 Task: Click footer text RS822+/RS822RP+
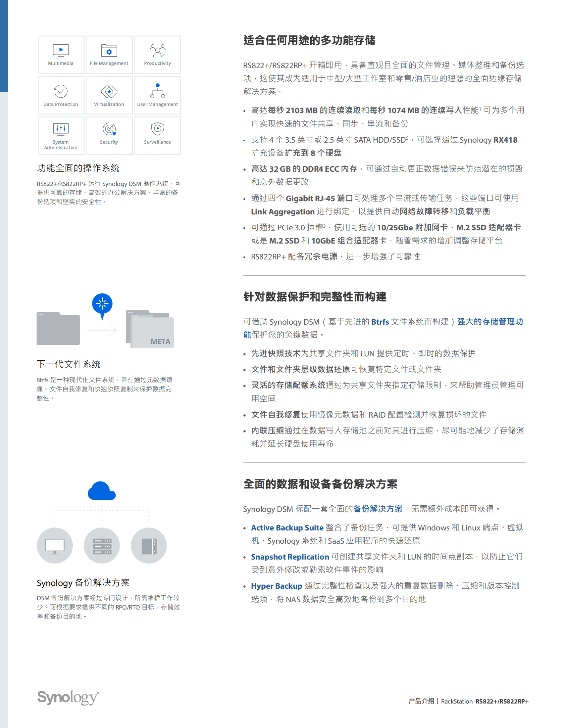tap(502, 701)
